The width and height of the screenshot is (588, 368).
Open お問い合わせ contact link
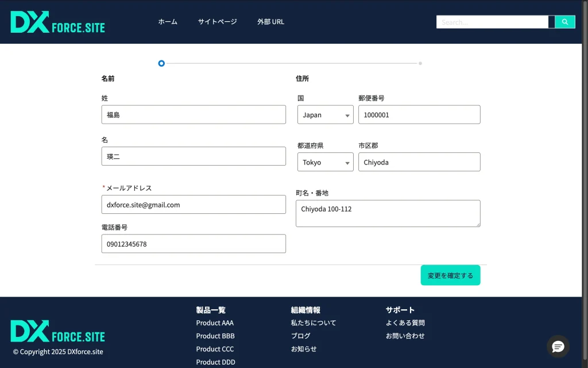tap(405, 336)
